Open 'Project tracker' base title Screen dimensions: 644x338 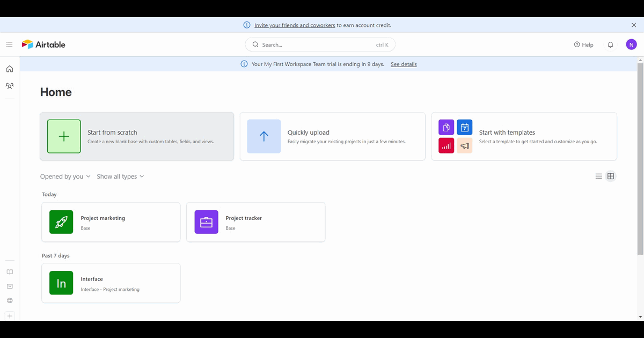pyautogui.click(x=244, y=218)
